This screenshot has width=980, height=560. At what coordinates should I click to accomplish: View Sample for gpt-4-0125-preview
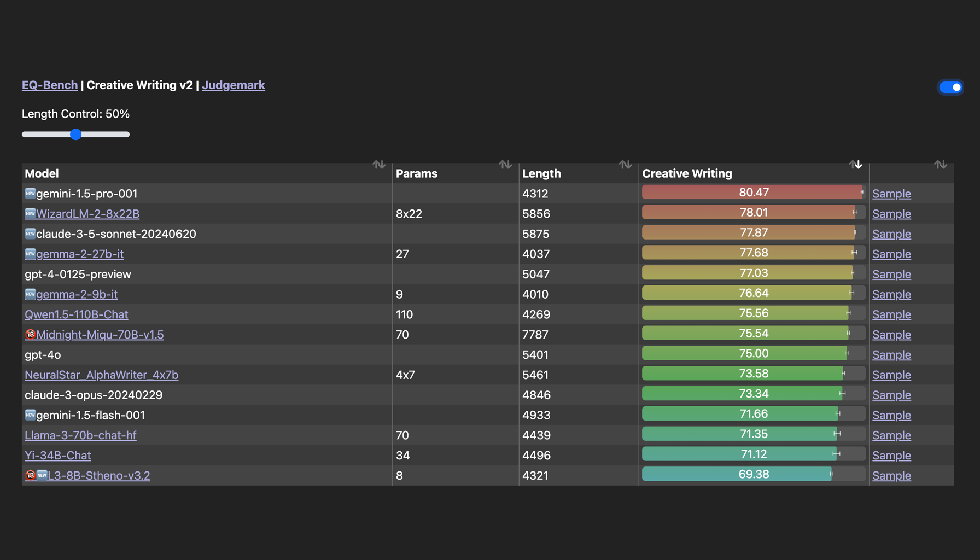(891, 275)
